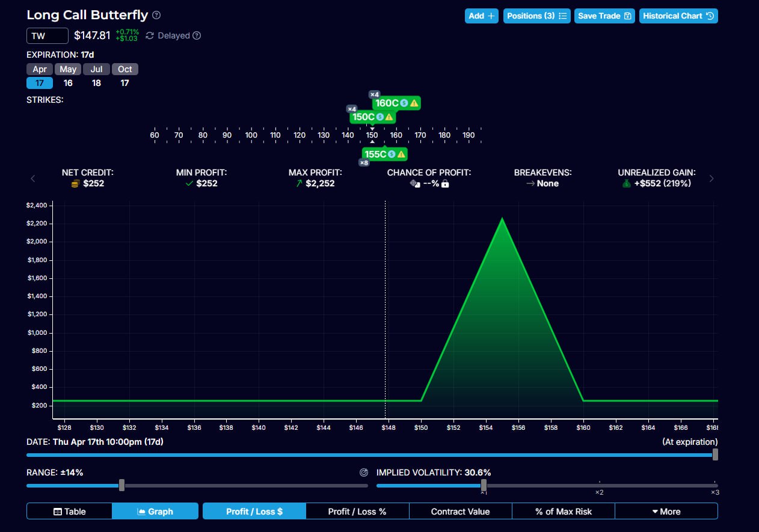Click the target icon beside Implied Volatility
The image size is (759, 532).
pyautogui.click(x=363, y=472)
